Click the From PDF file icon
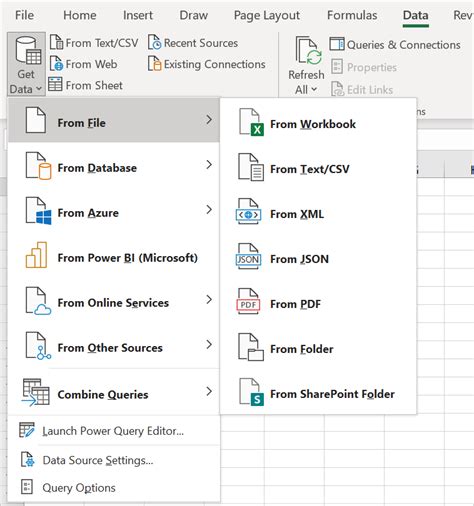Image resolution: width=474 pixels, height=506 pixels. (248, 301)
